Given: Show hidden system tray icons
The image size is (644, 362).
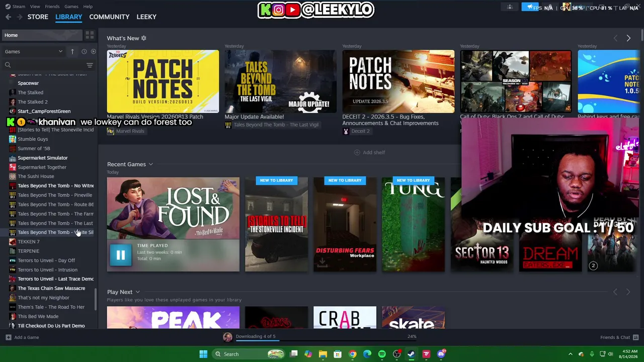Looking at the screenshot, I should [x=570, y=354].
